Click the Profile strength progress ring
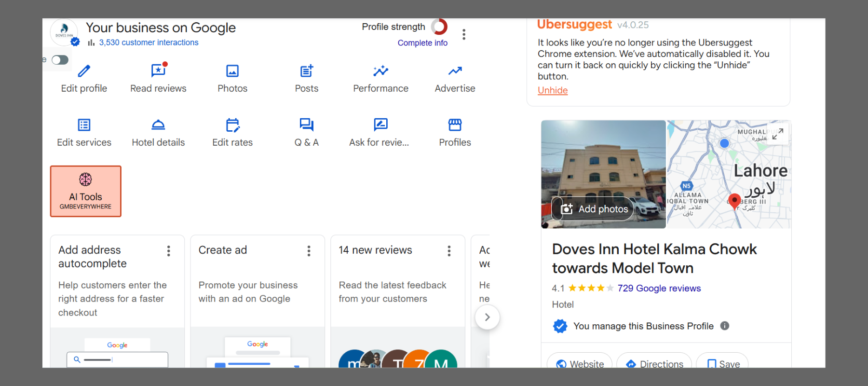 pos(439,27)
